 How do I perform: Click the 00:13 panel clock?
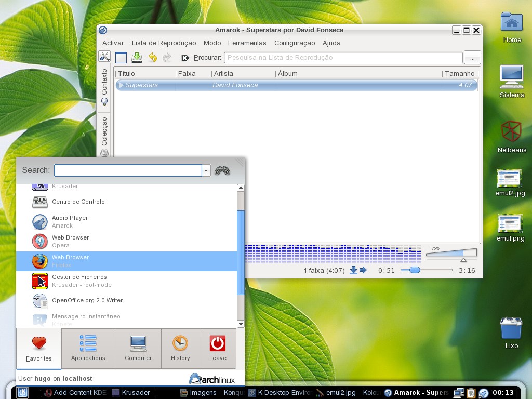point(503,393)
